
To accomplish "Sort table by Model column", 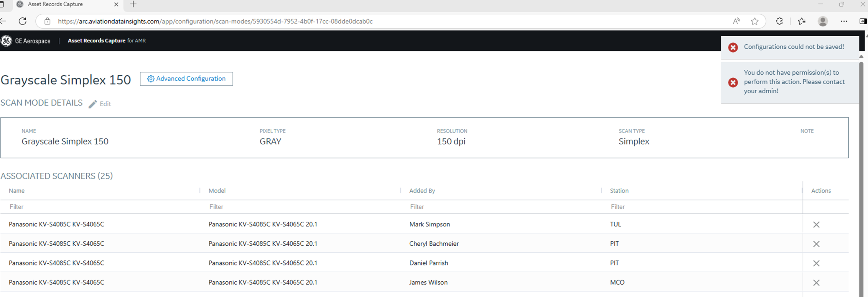I will pyautogui.click(x=217, y=191).
